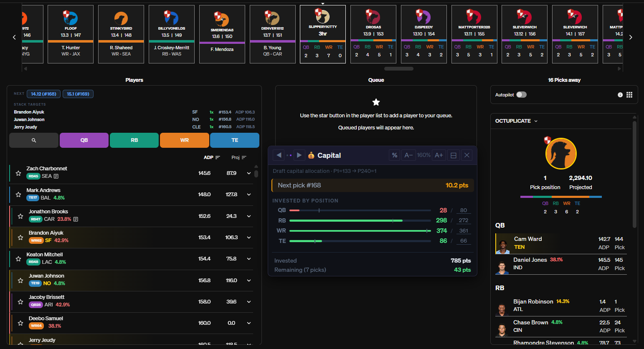
Task: Expand Zach Charbonnet row details
Action: coord(249,173)
